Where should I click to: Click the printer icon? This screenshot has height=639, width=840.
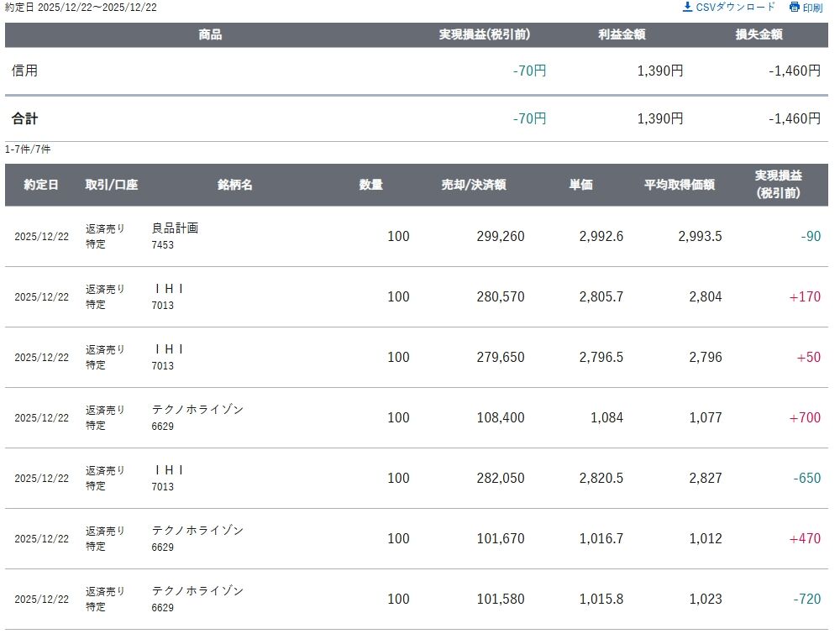click(x=795, y=8)
